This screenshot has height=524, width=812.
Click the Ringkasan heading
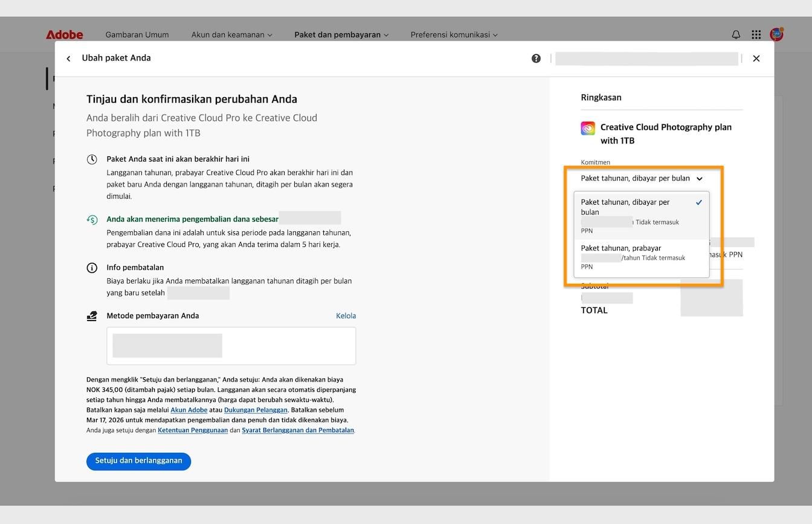point(601,97)
